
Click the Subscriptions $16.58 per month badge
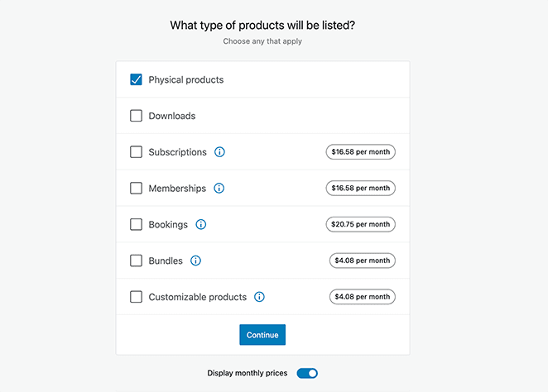coord(360,152)
